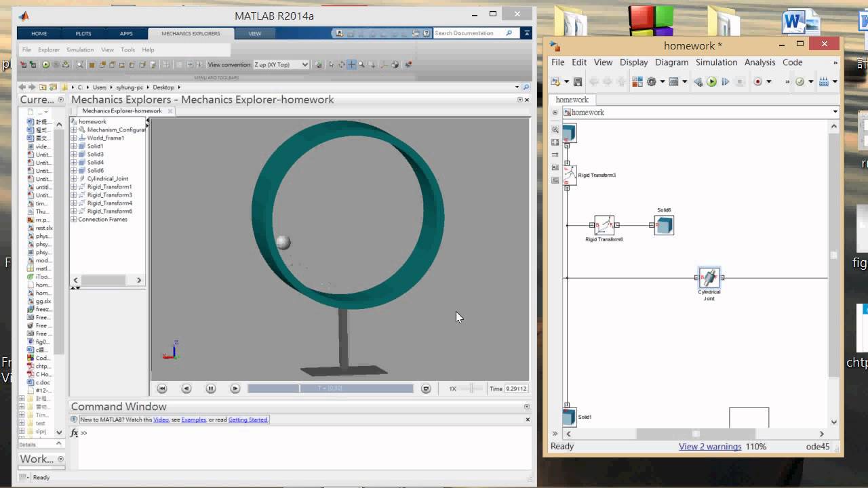
Task: Open the View convention dropdown
Action: click(281, 64)
